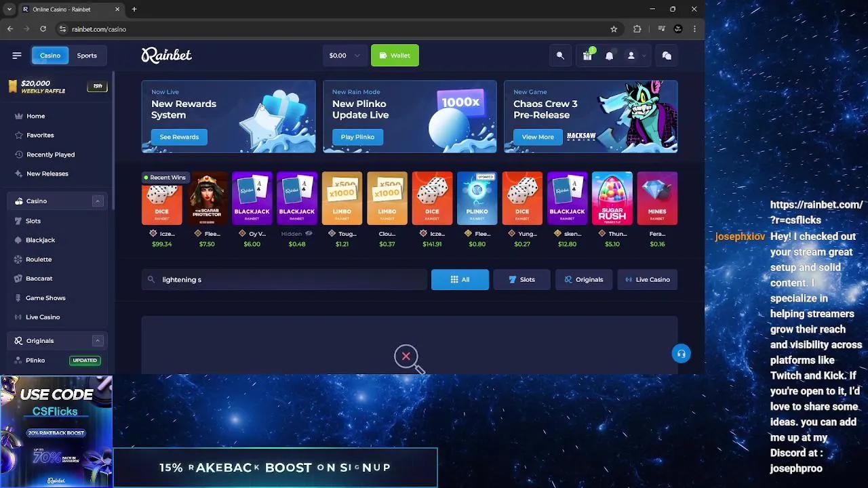Collapse the Casino sidebar section
Viewport: 868px width, 488px height.
coord(97,201)
